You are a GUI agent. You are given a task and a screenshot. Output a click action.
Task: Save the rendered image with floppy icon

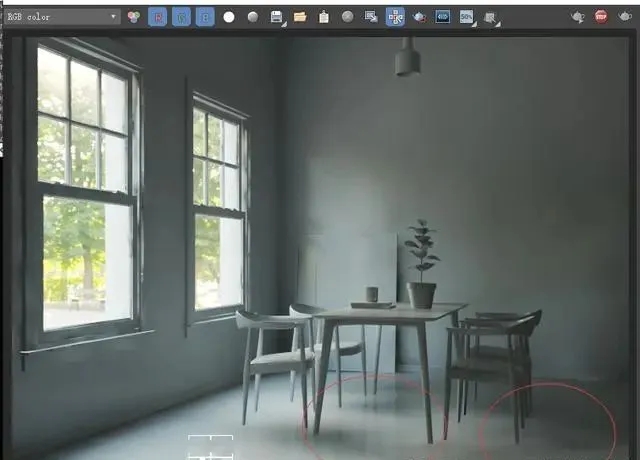coord(277,17)
